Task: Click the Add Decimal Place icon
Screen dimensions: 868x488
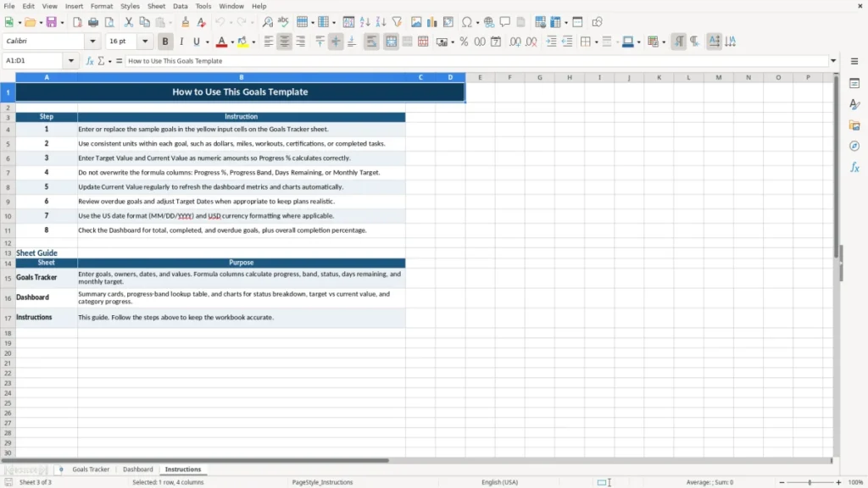Action: [x=515, y=42]
